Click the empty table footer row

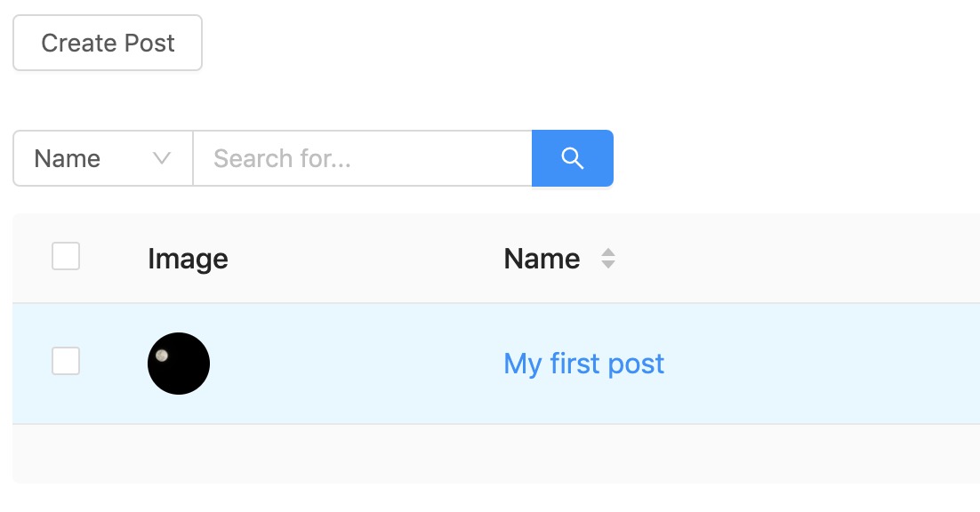pos(496,454)
